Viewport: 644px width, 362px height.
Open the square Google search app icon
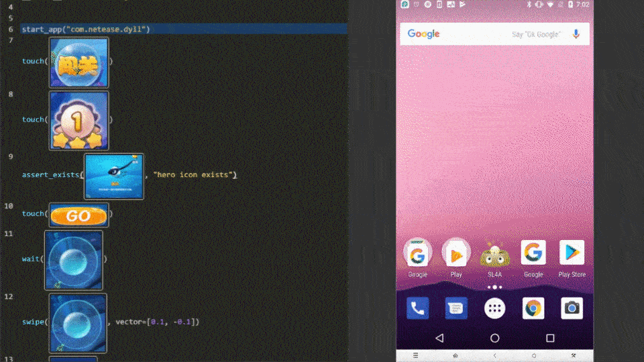pos(533,253)
